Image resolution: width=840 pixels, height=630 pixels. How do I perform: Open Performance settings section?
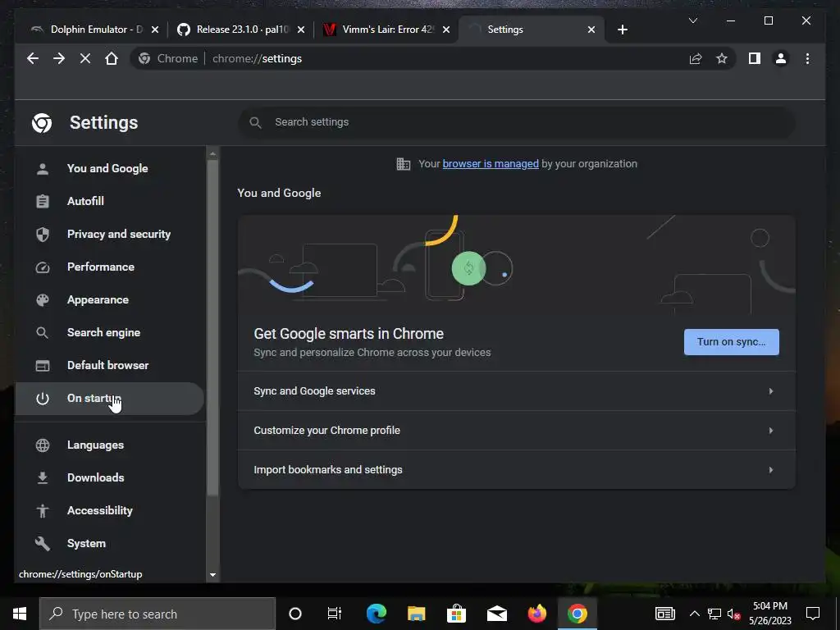coord(109,267)
